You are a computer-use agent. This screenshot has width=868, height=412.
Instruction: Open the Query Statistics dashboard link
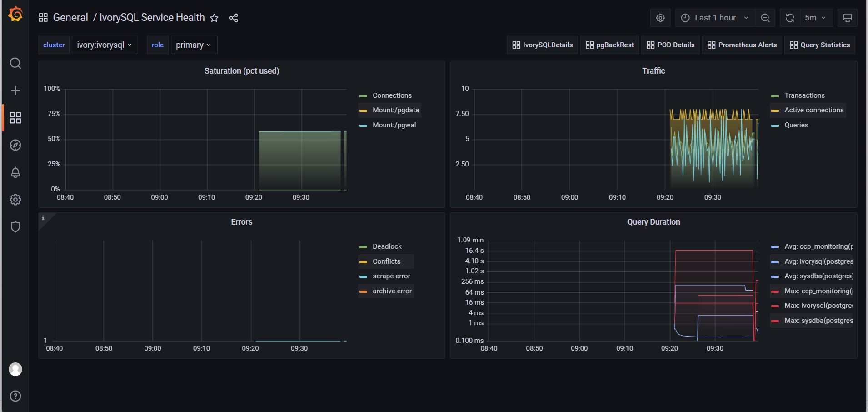[820, 45]
